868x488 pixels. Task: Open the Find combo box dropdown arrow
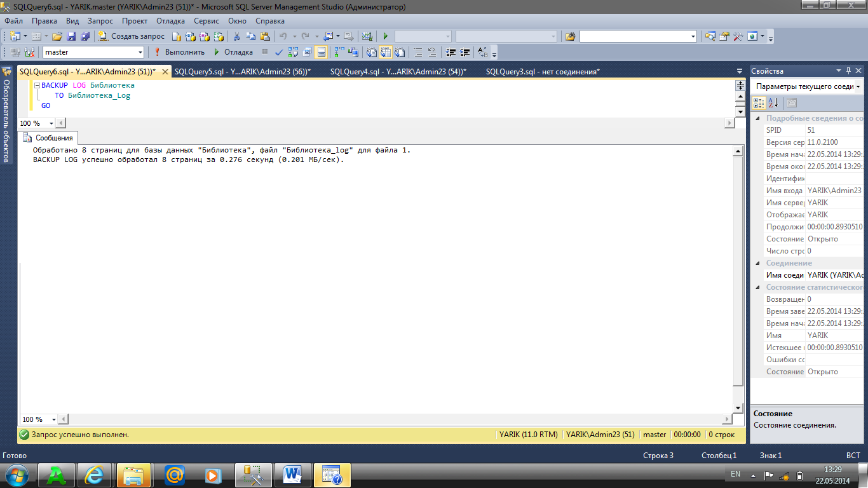[x=693, y=36]
